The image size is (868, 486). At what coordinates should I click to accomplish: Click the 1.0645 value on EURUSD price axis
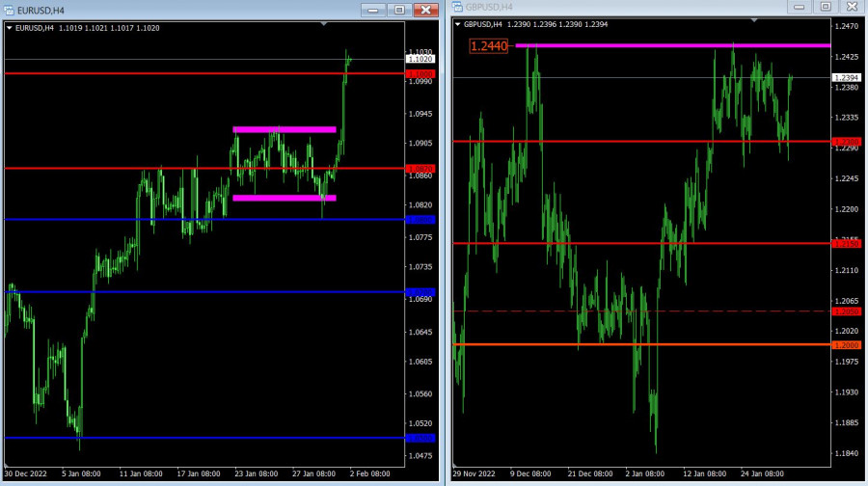(x=420, y=332)
